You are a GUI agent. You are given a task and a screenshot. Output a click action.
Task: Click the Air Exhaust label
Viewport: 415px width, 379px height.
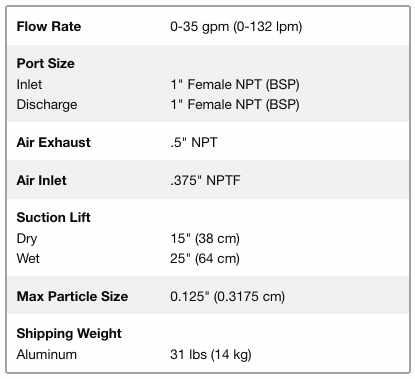53,142
